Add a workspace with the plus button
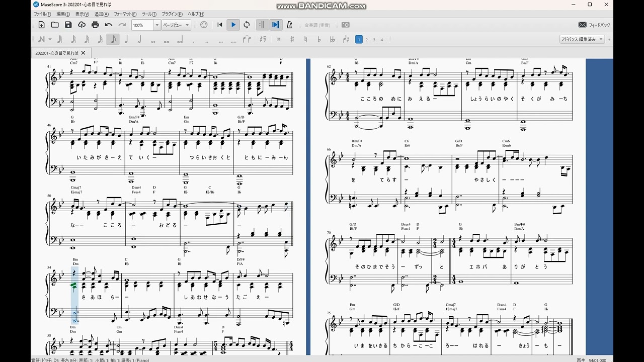Screen dimensions: 644x362 (609, 39)
